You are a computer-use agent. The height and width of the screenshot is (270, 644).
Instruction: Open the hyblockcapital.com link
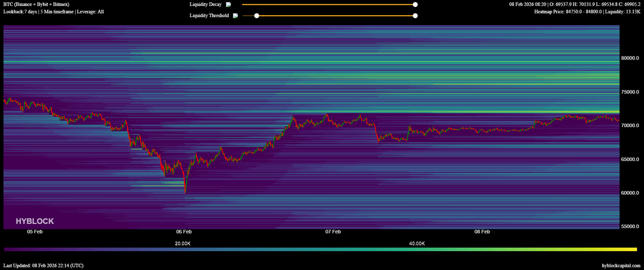(x=621, y=265)
